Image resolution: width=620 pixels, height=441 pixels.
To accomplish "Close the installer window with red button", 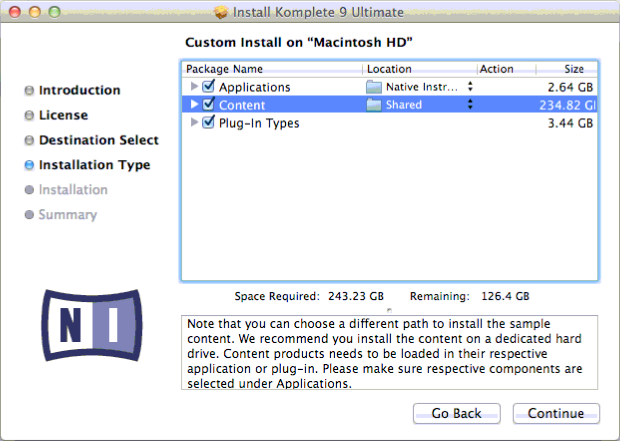I will [15, 12].
